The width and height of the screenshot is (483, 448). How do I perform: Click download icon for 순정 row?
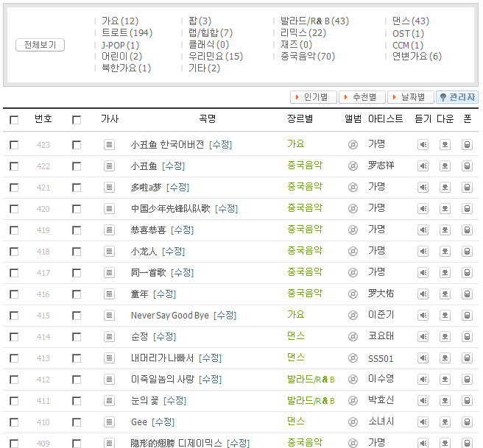pos(445,337)
